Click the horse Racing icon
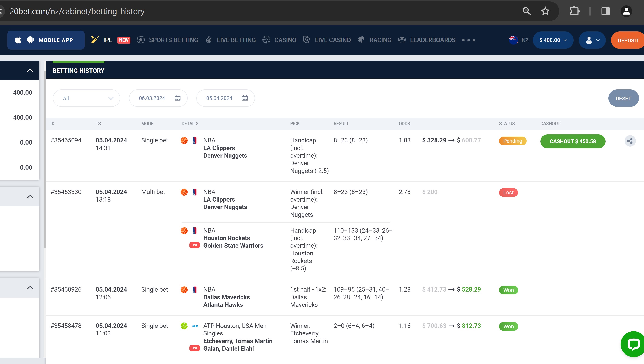644x364 pixels. click(x=361, y=40)
